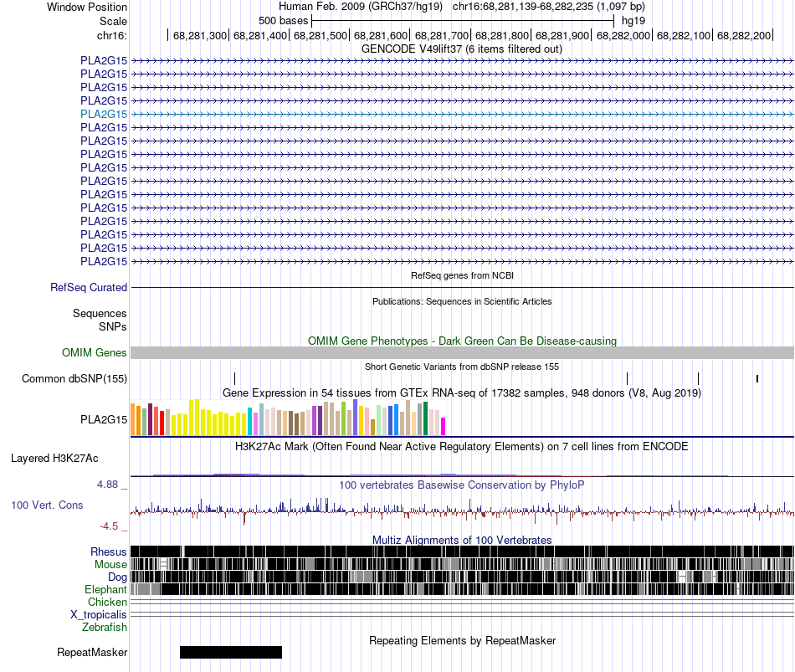Click the 4.88 PhyloP maximum value
The width and height of the screenshot is (795, 672).
point(107,485)
